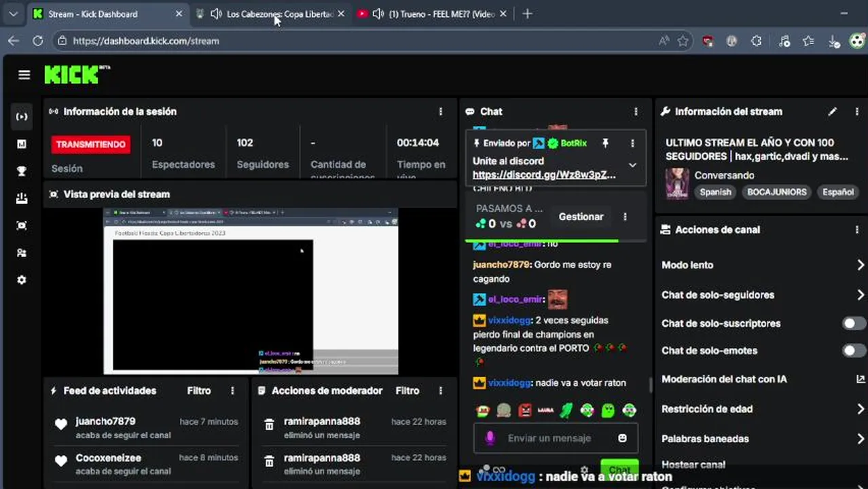Screen dimensions: 868x489
Task: Click the stream preview thumbnail
Action: pos(251,291)
